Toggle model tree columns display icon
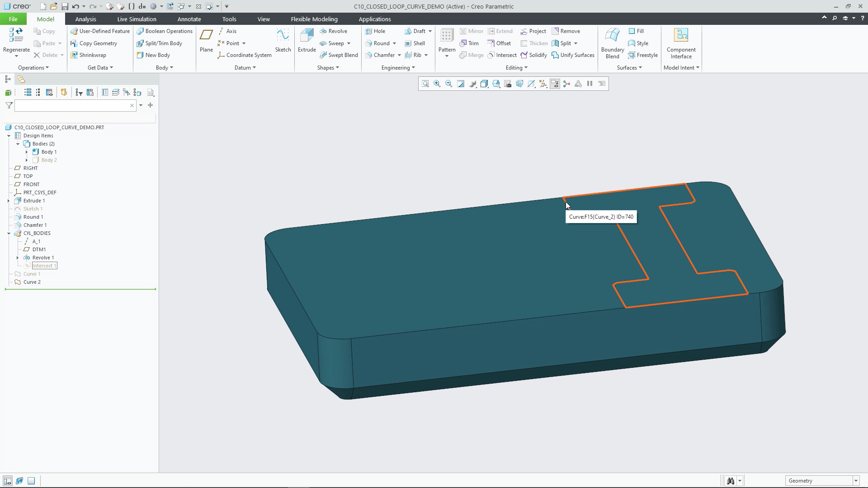Image resolution: width=868 pixels, height=488 pixels. tap(49, 93)
